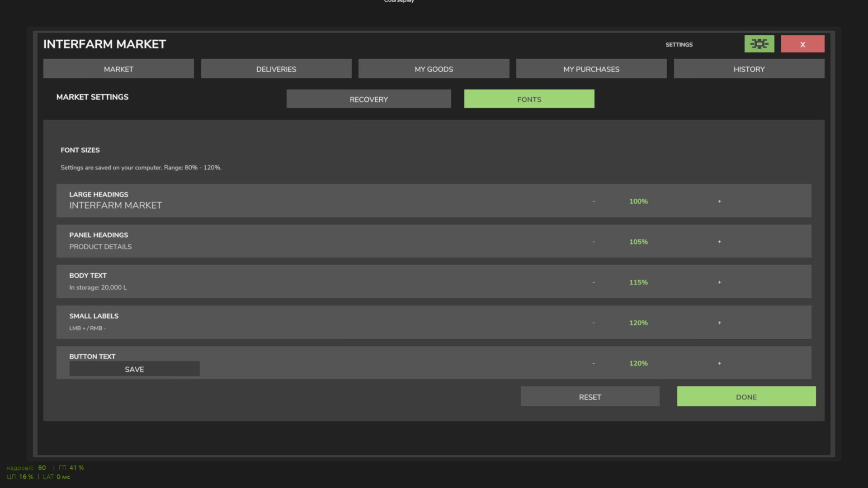The width and height of the screenshot is (868, 488).
Task: Close the Interfarm Market window
Action: click(802, 44)
